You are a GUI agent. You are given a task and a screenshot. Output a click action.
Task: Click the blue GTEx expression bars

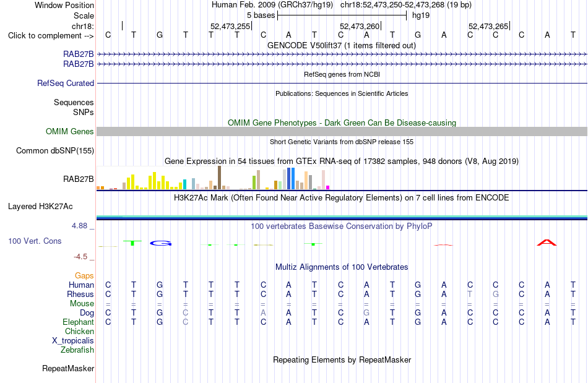(x=291, y=178)
